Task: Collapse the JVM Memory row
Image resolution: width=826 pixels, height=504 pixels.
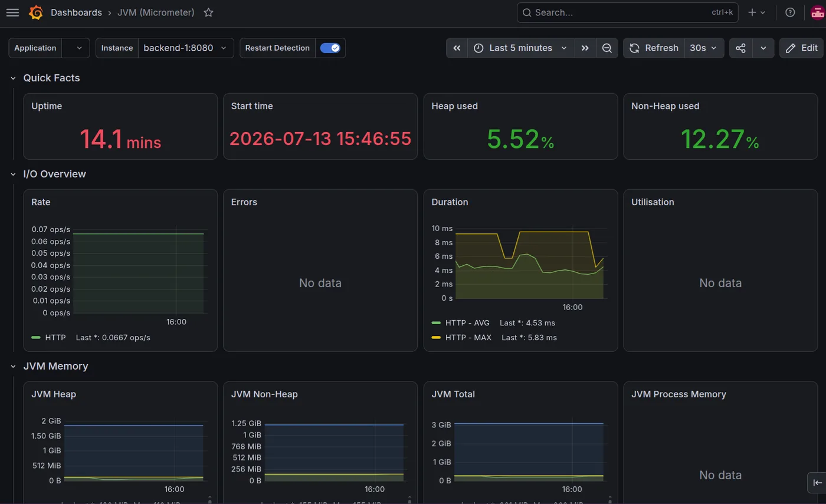Action: [x=13, y=366]
